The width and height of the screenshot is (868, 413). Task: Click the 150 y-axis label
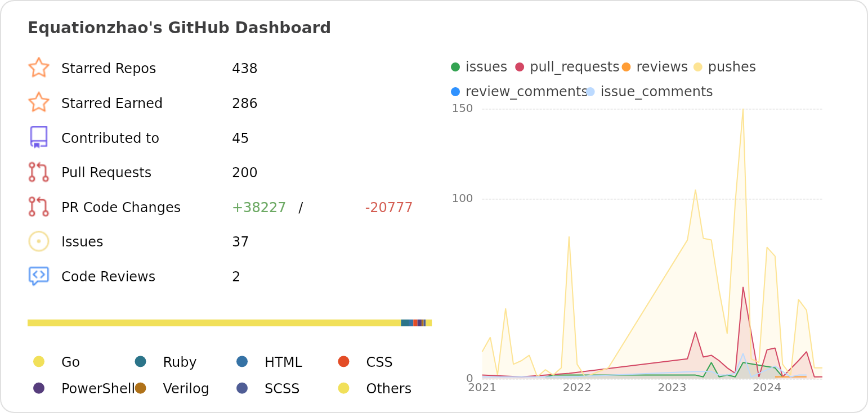click(x=463, y=109)
